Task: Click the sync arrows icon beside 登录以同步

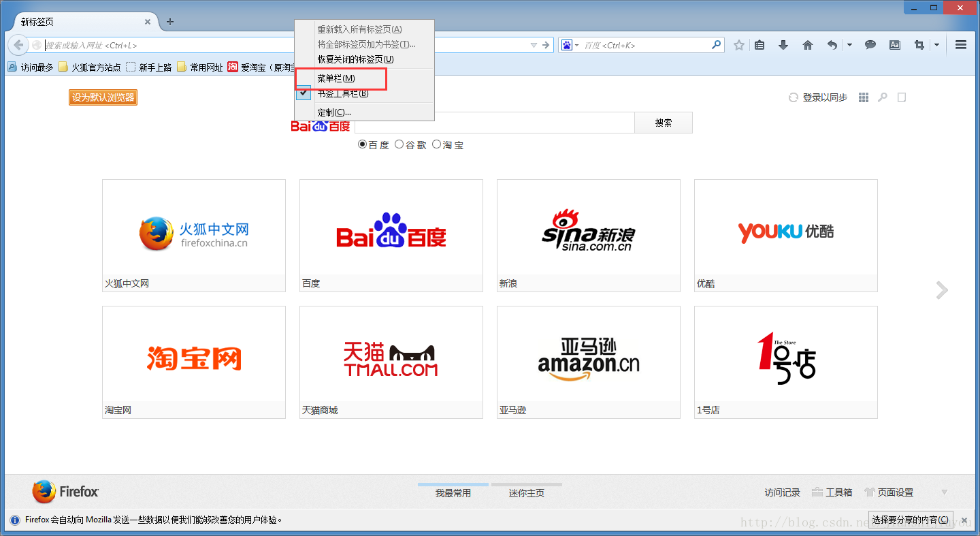Action: click(793, 97)
